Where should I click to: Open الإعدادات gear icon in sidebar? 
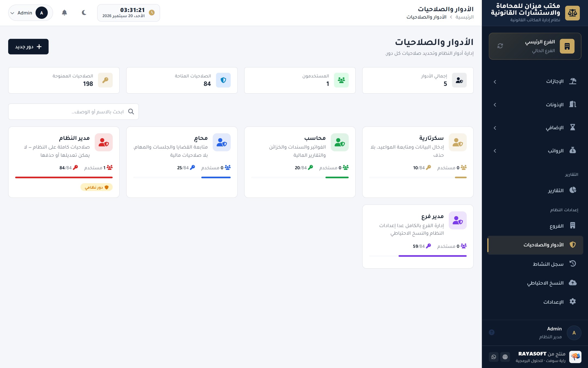click(572, 301)
